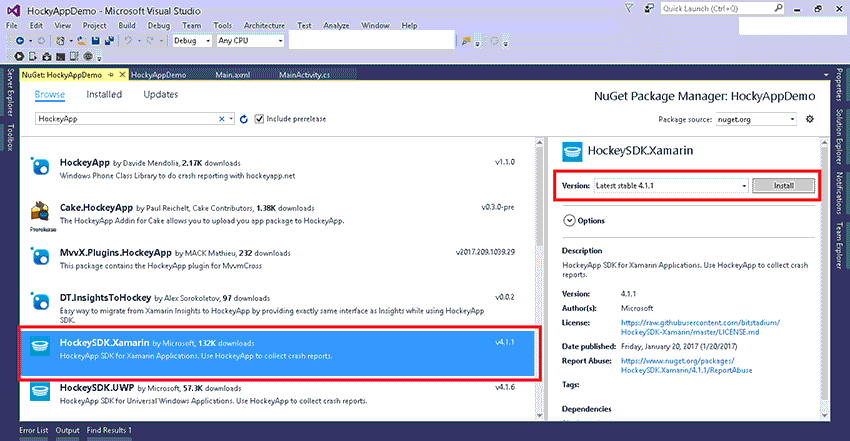Screen dimensions: 850x441
Task: Open the File menu
Action: coord(11,25)
